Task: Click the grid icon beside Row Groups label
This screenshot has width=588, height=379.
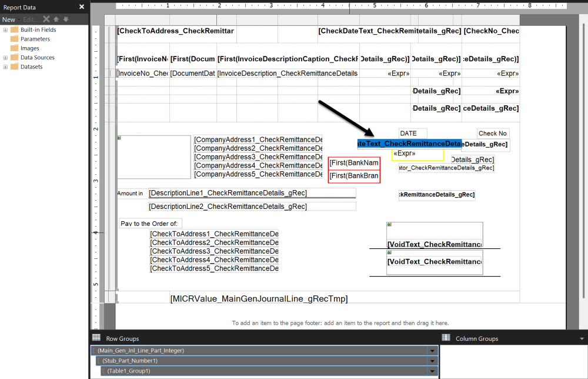Action: [96, 337]
